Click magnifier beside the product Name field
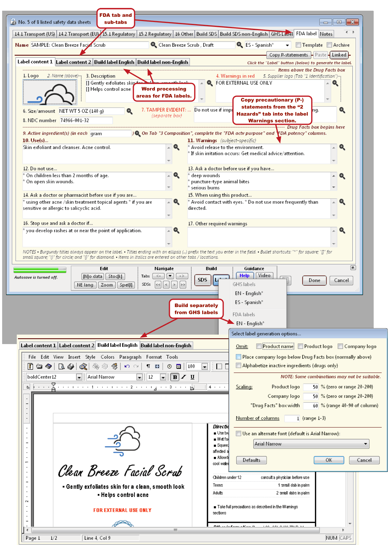 pyautogui.click(x=154, y=45)
